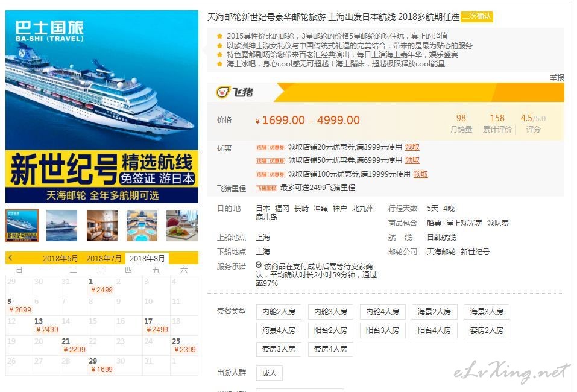Viewport: 577px width, 392px height.
Task: Switch calendar to 2018年6月 tab
Action: [x=60, y=258]
